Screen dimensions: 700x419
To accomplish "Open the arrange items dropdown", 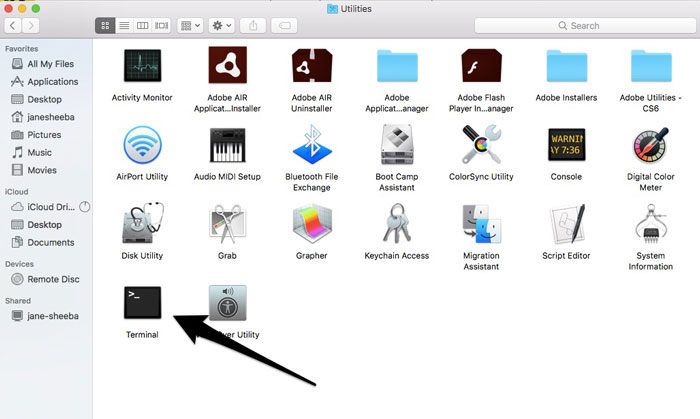I will 191,25.
